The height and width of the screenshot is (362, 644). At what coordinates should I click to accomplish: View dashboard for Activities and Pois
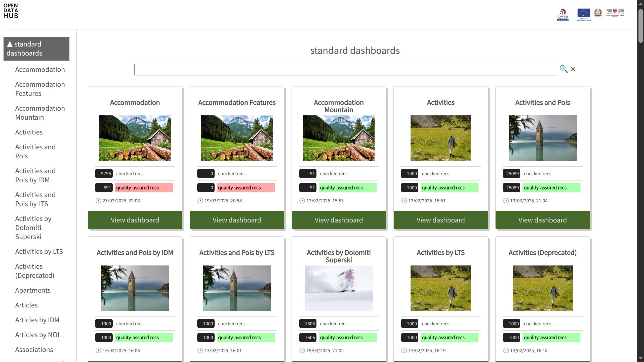click(542, 220)
